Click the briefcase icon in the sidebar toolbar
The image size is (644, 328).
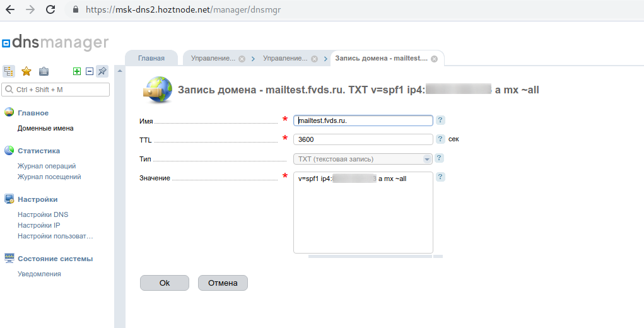pos(44,71)
